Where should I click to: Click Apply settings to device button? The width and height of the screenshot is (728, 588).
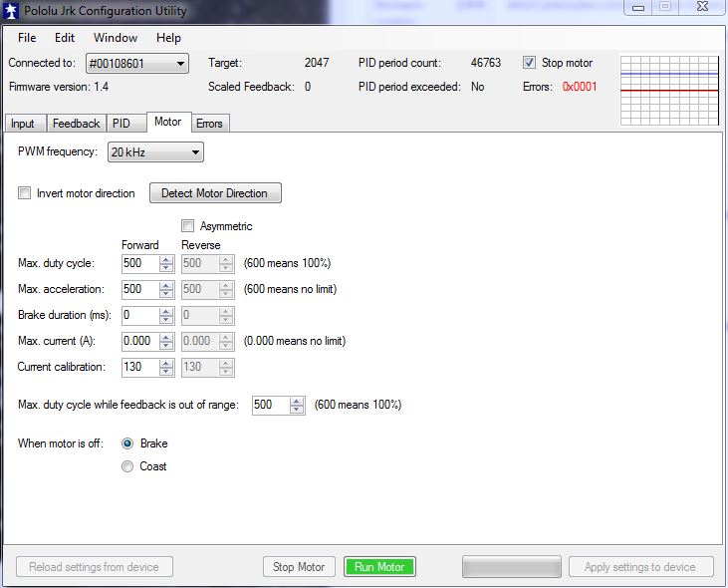pyautogui.click(x=640, y=567)
